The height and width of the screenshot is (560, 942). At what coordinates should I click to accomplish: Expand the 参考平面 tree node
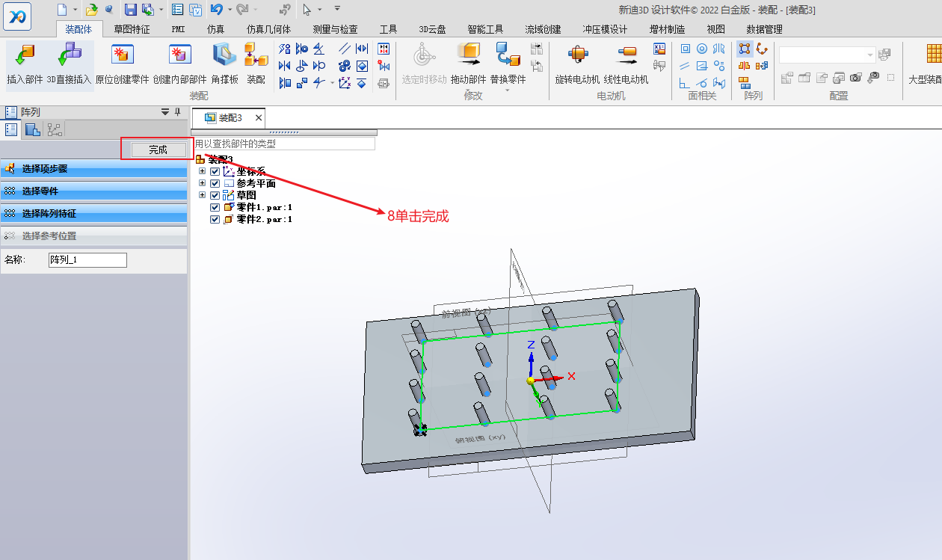[202, 183]
